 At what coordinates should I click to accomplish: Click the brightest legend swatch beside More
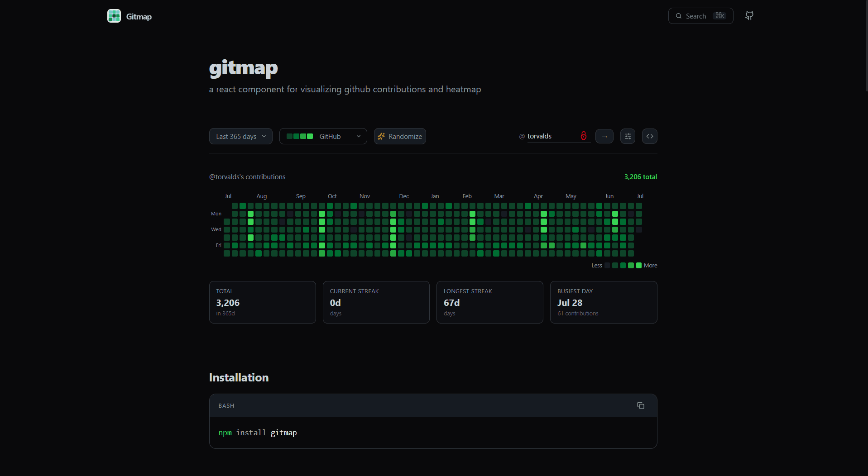coord(638,266)
